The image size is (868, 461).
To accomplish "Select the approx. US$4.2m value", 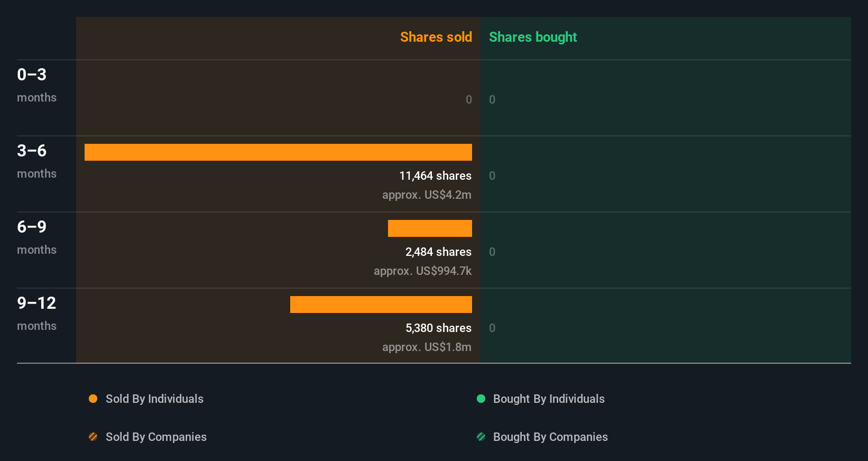I will (x=427, y=195).
